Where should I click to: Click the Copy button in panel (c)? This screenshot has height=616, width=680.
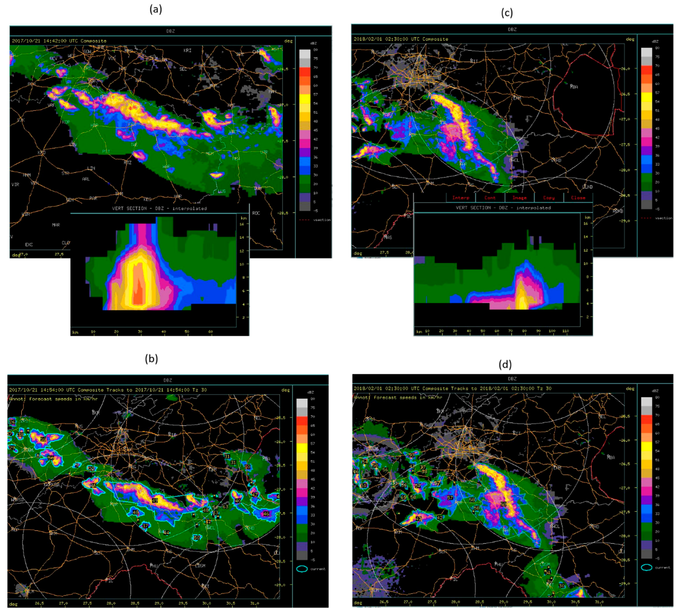pyautogui.click(x=548, y=198)
